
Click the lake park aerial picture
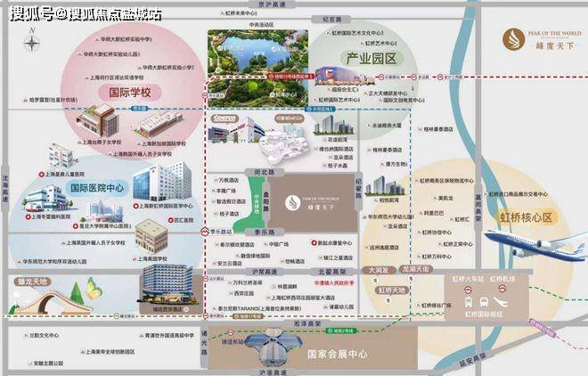[x=258, y=69]
